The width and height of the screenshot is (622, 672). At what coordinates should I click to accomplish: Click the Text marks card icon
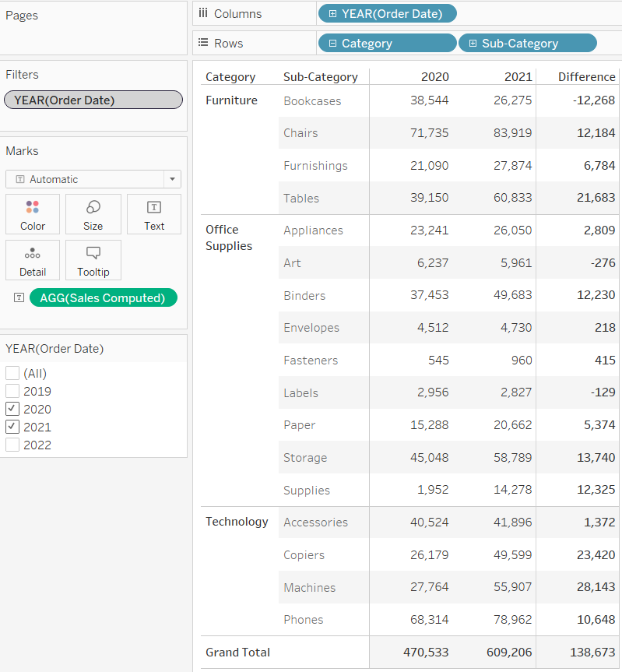pyautogui.click(x=154, y=207)
